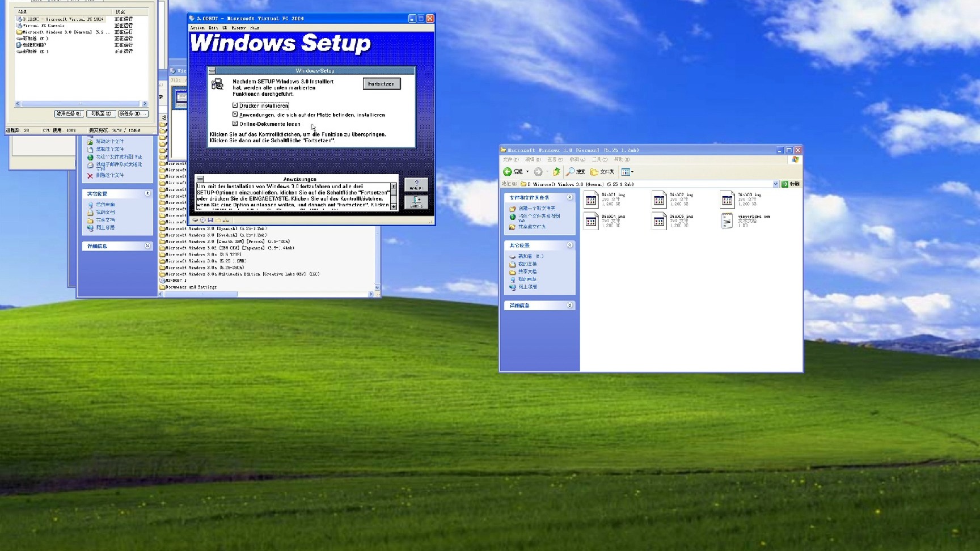Click the 'share this folder' task link

[x=532, y=227]
